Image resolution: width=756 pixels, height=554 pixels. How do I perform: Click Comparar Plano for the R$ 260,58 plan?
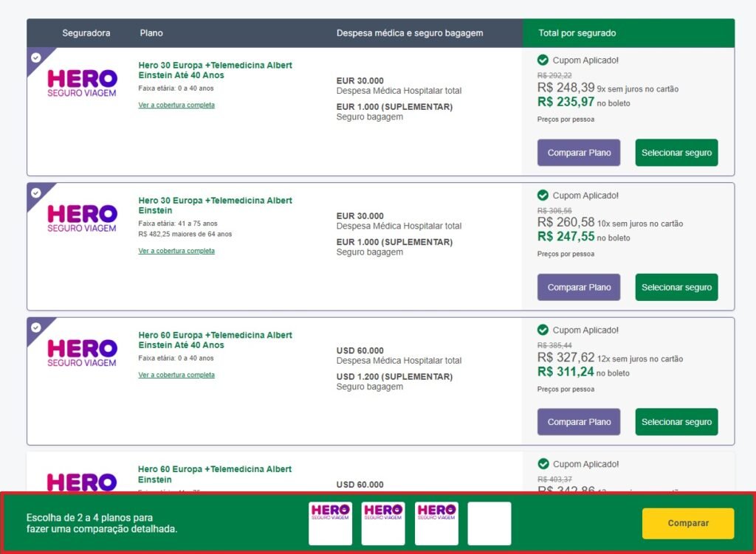pyautogui.click(x=579, y=287)
